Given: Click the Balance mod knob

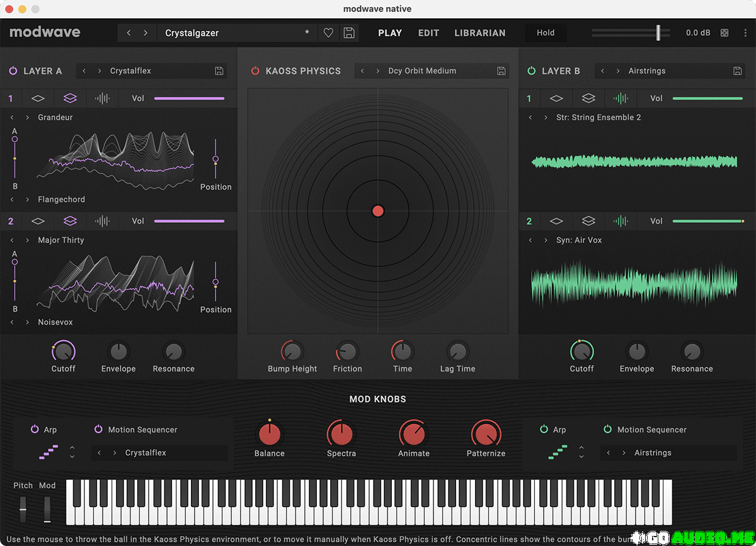Looking at the screenshot, I should click(270, 433).
